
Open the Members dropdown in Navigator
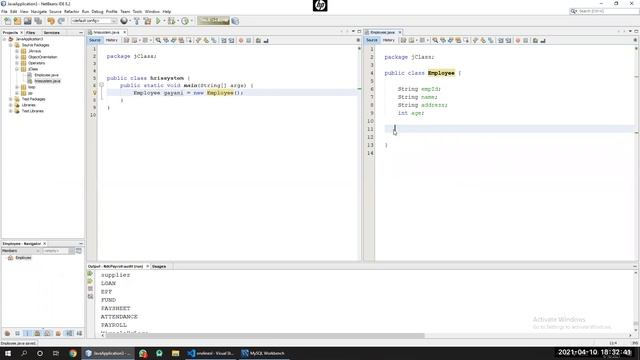21,251
